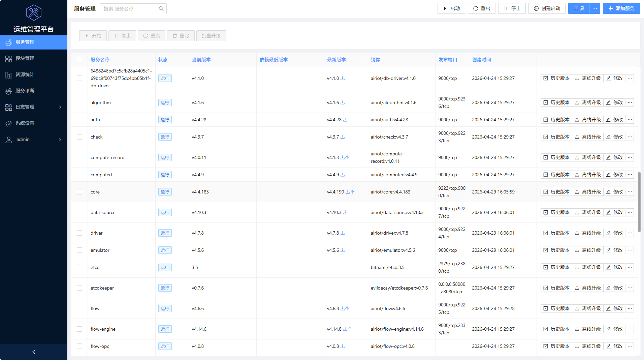
Task: Click download icon next to algorithm v4.1.6
Action: [x=343, y=102]
